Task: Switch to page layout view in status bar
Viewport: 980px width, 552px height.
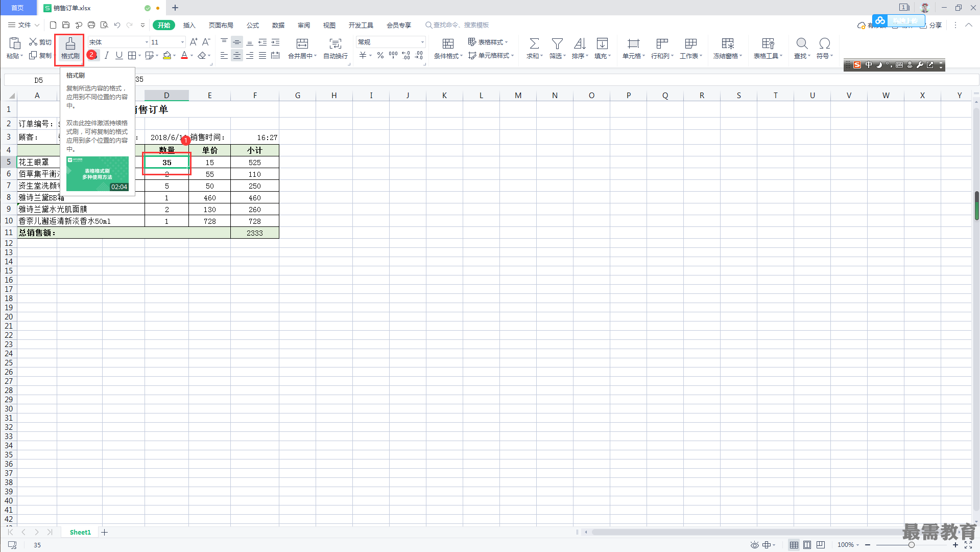Action: click(807, 545)
